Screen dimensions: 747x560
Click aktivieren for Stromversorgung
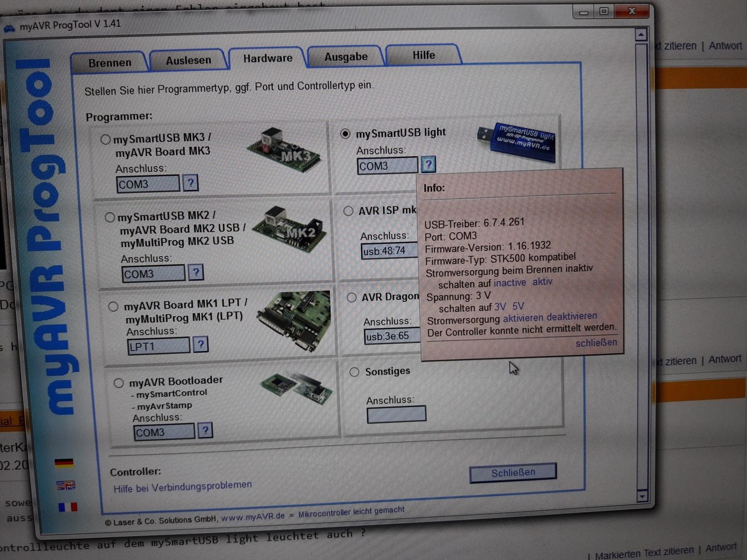point(523,318)
